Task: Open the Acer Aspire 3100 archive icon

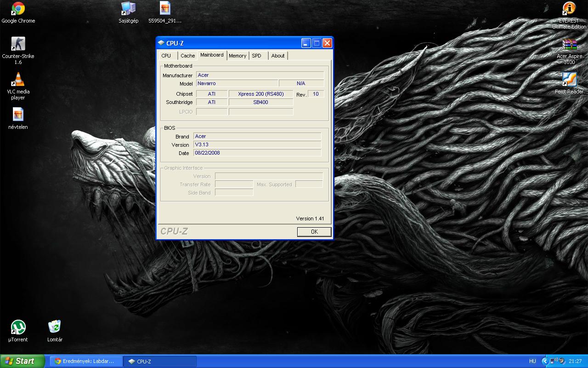Action: coord(569,51)
